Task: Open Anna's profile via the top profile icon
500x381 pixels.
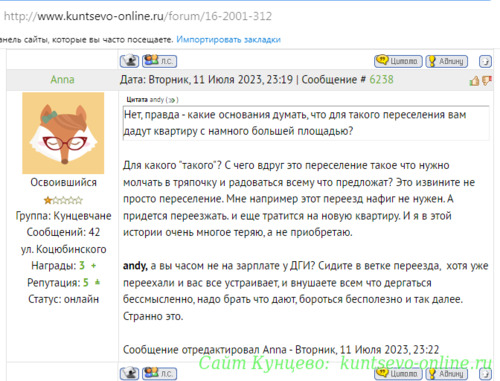Action: [129, 61]
